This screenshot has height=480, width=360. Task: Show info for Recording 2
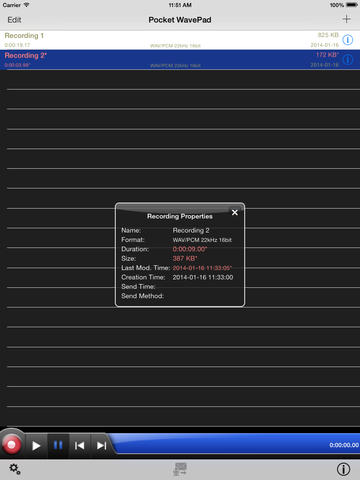pyautogui.click(x=348, y=60)
